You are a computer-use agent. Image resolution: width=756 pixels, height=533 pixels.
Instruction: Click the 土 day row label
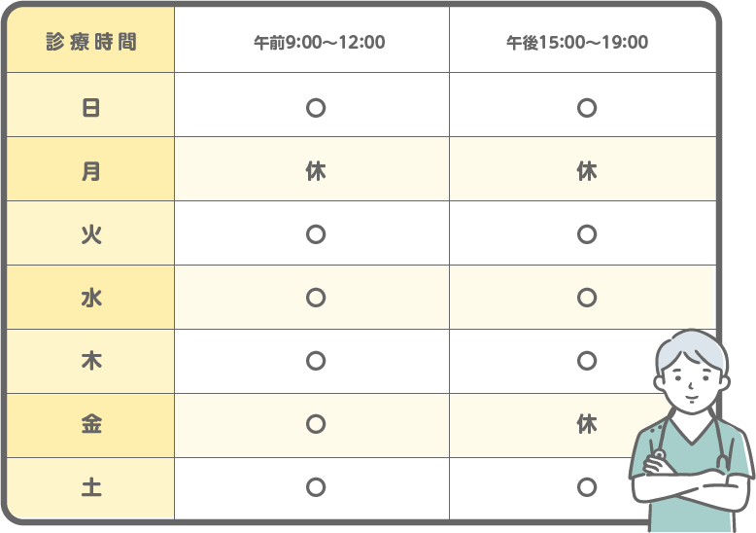[x=91, y=486]
